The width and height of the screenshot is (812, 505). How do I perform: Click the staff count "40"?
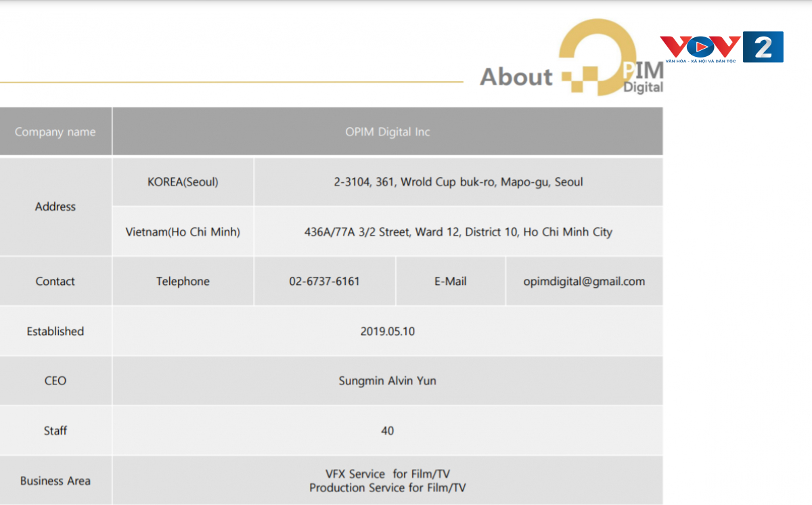coord(388,431)
